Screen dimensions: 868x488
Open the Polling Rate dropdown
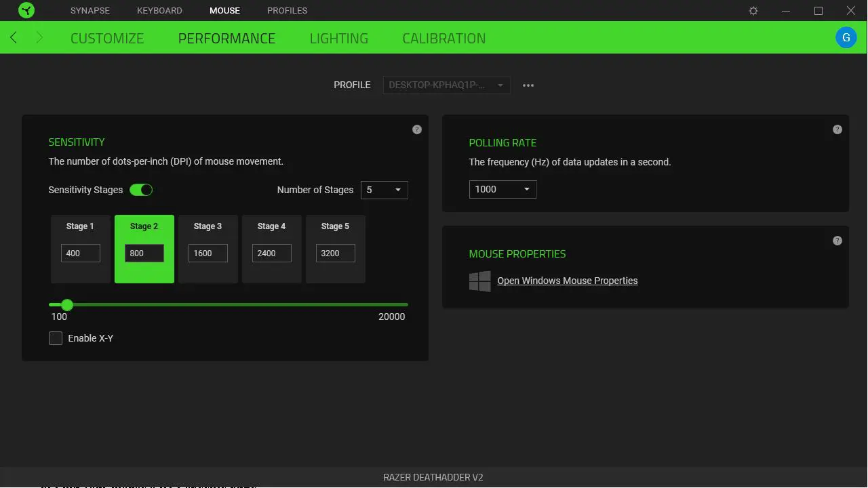502,189
